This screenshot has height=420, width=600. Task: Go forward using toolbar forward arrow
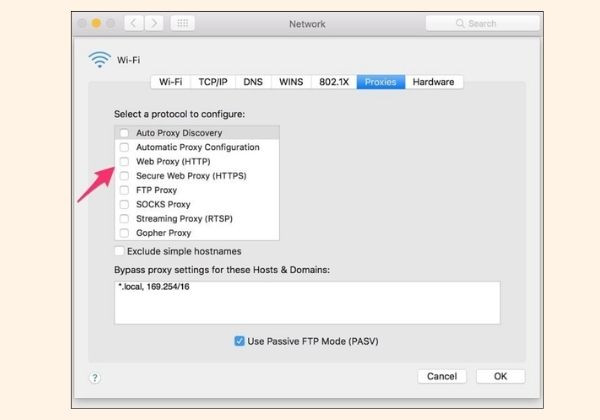[154, 23]
